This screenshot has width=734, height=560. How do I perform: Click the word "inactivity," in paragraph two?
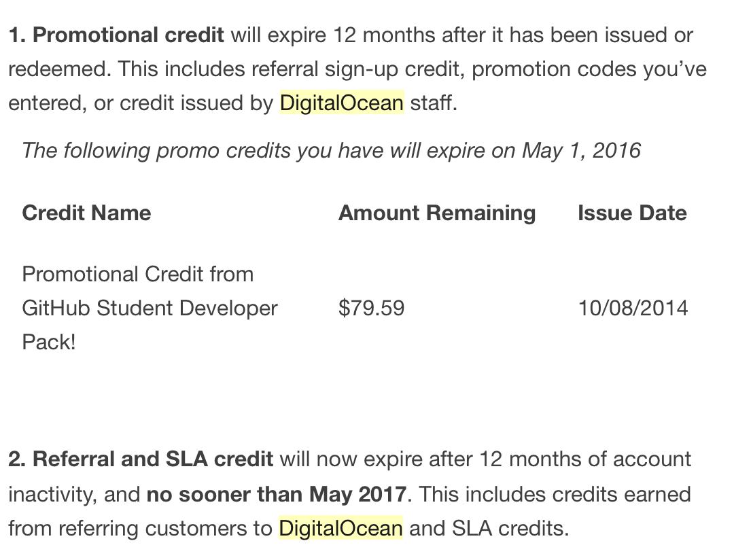52,494
